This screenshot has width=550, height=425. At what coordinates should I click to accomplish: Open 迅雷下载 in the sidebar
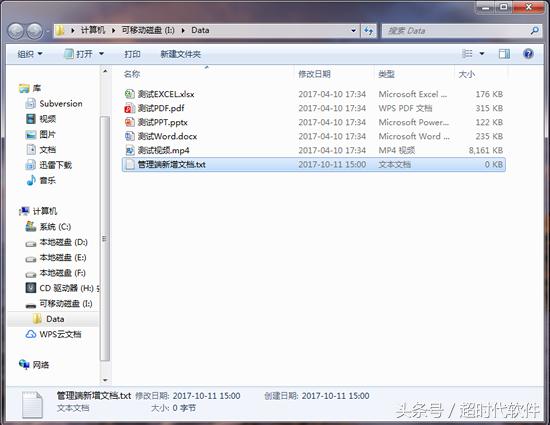[x=49, y=165]
